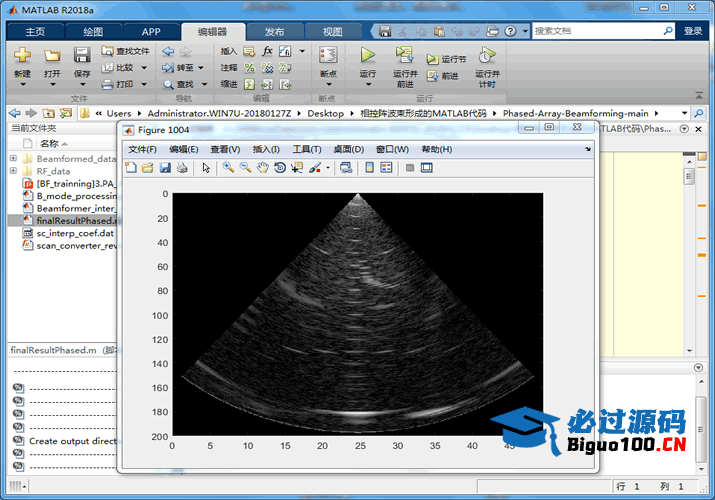715x500 pixels.
Task: Click the Data Cursor tool
Action: point(296,168)
